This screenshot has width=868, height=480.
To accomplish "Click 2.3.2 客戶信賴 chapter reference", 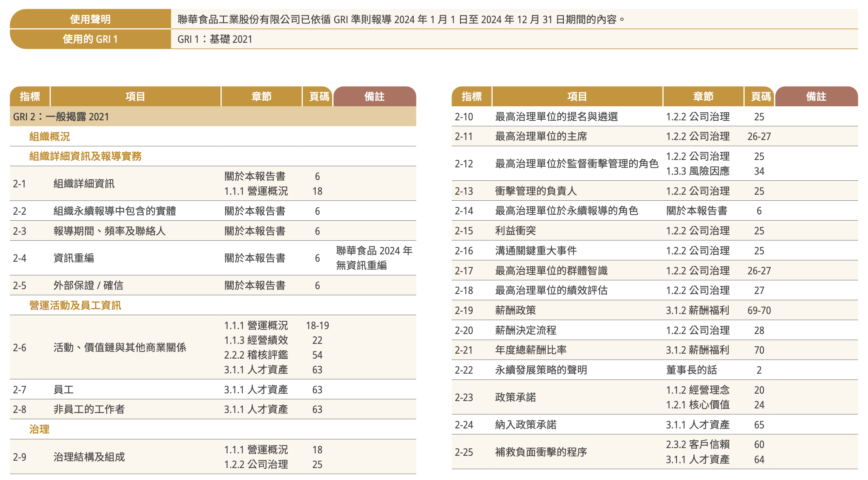I will 698,445.
